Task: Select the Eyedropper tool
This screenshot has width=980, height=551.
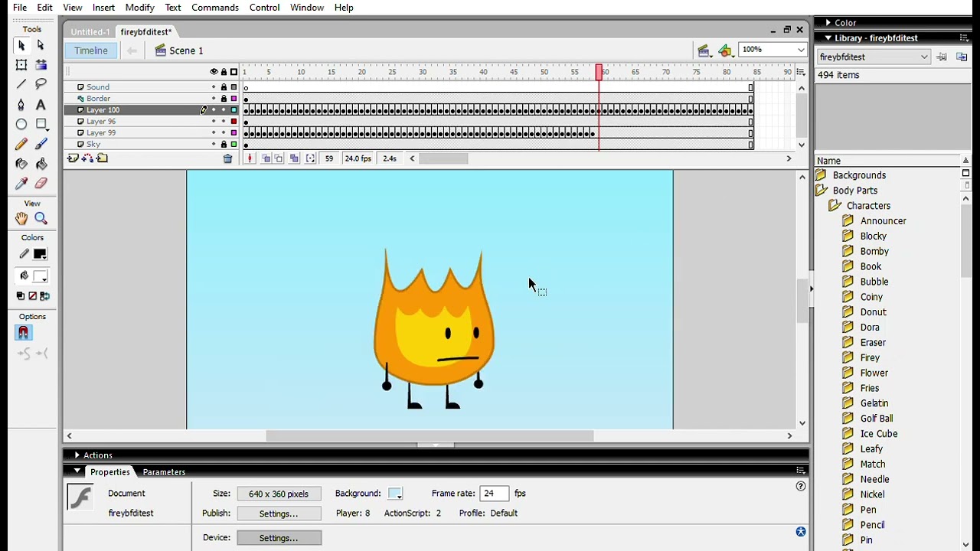Action: pyautogui.click(x=21, y=184)
